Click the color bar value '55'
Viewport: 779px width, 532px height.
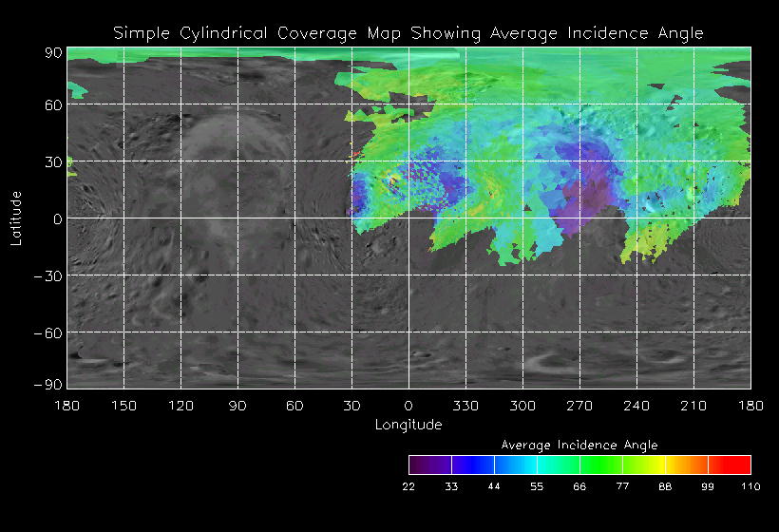(x=537, y=486)
